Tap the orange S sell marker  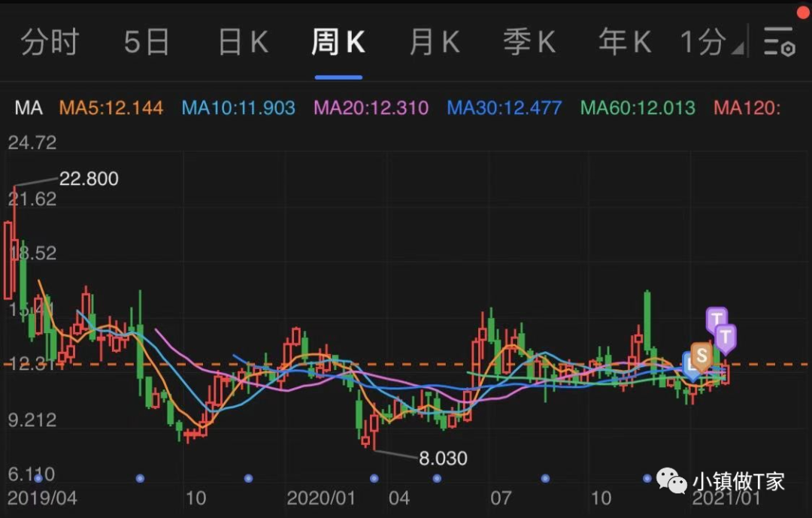coord(701,356)
